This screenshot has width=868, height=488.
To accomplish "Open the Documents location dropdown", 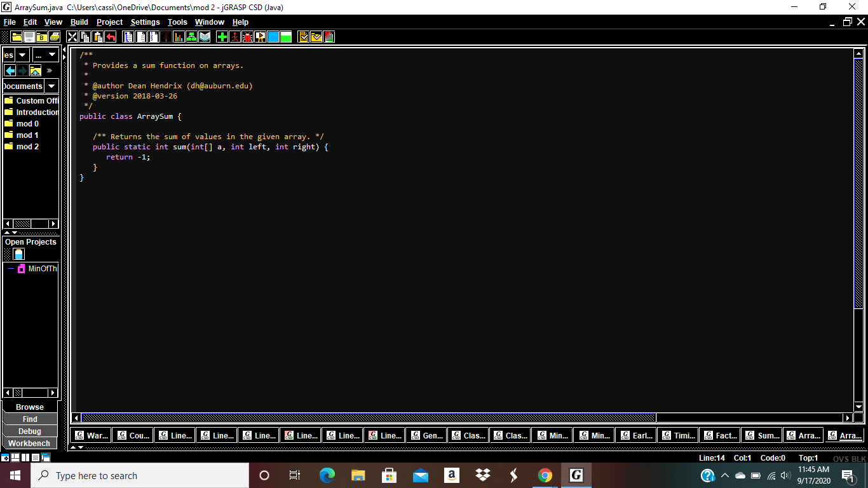I will [51, 86].
